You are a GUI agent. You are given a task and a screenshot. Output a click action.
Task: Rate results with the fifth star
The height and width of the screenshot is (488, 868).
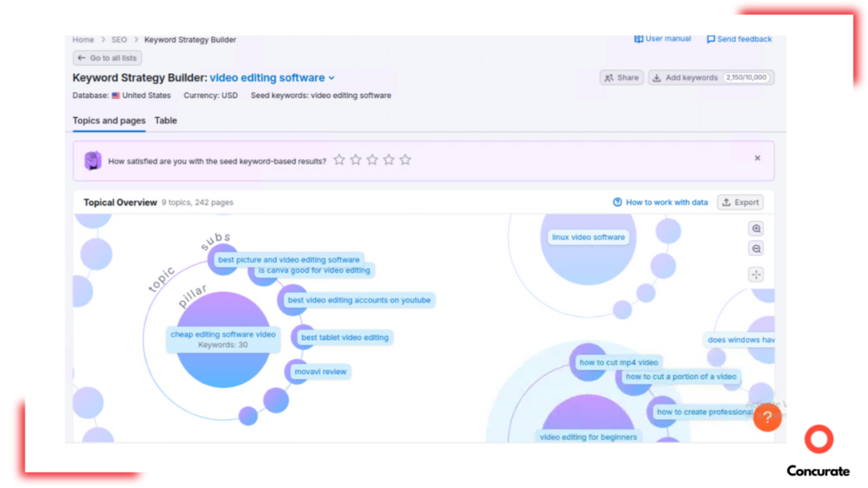coord(405,160)
